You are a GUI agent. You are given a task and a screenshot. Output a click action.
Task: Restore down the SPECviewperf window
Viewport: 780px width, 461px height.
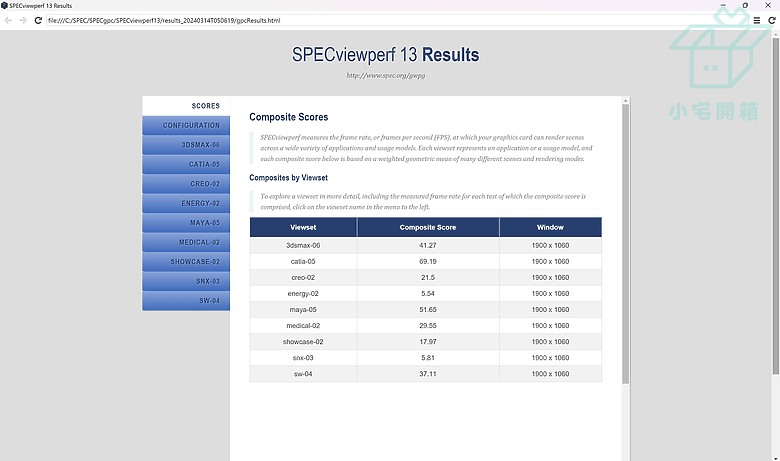click(x=745, y=5)
